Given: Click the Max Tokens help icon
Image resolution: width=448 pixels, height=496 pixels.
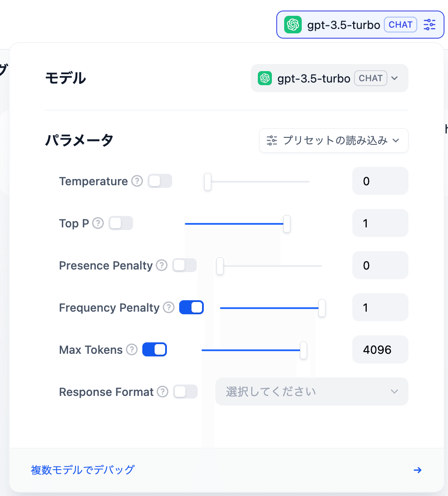Looking at the screenshot, I should tap(131, 349).
